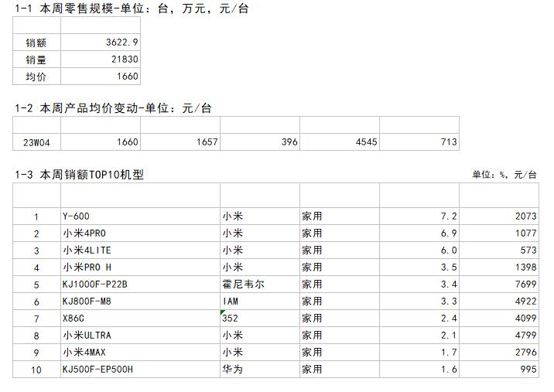Select price cell 4099
Image resolution: width=554 pixels, height=392 pixels.
click(499, 319)
